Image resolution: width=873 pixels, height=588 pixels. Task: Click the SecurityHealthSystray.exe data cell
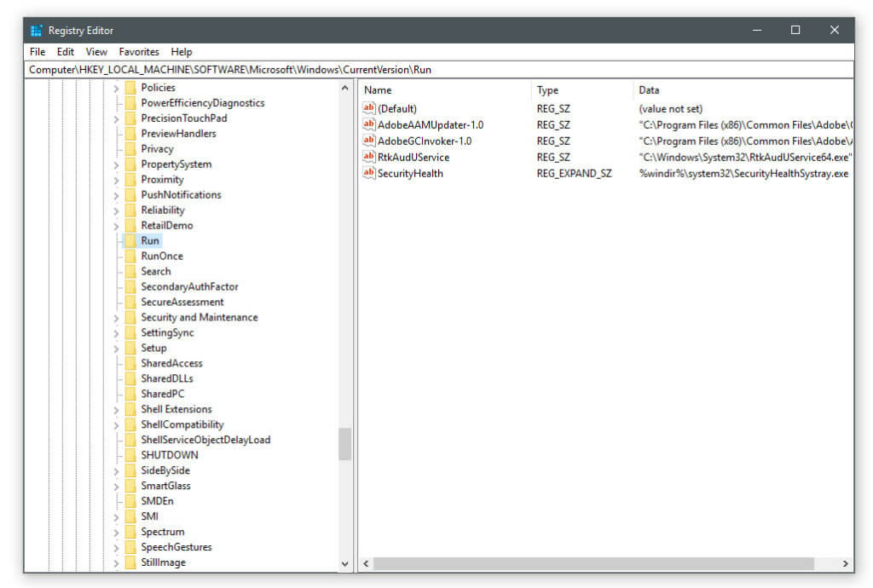[743, 173]
